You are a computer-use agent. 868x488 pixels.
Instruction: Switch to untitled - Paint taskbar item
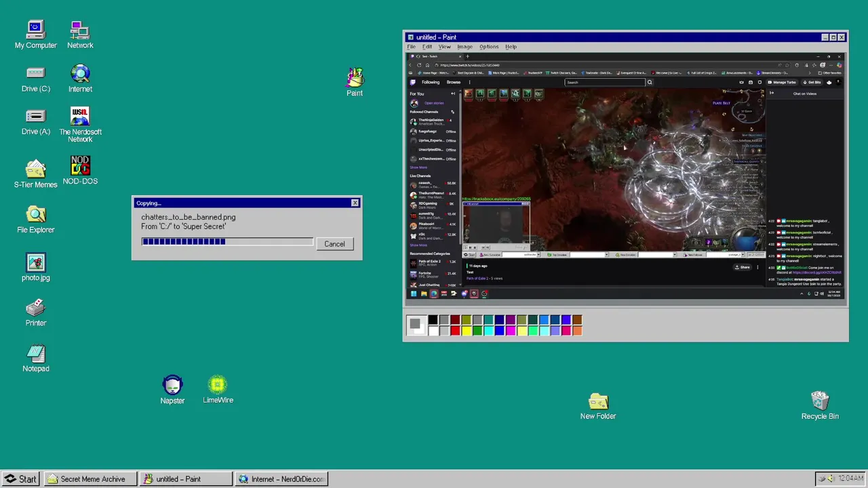coord(186,479)
